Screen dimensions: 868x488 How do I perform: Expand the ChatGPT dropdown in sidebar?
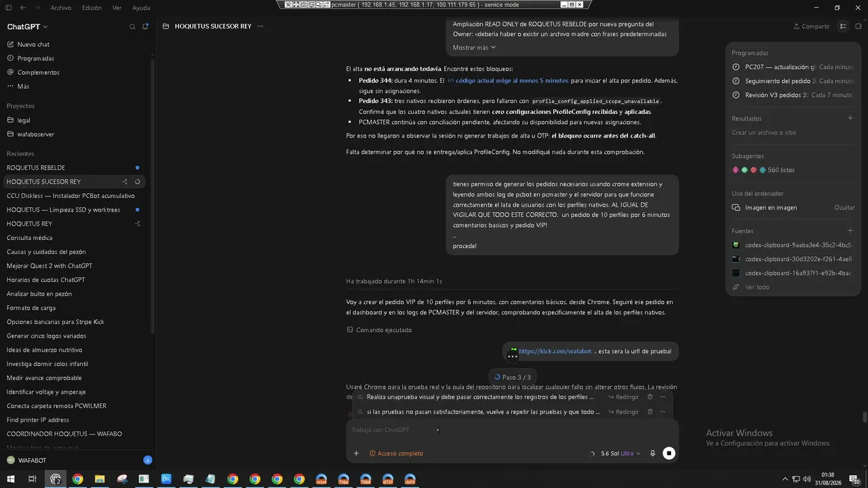point(27,26)
